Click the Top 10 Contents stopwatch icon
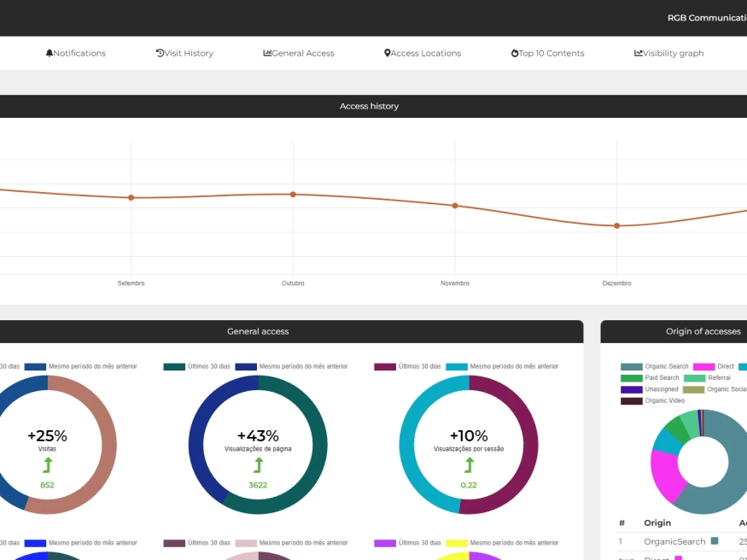The image size is (747, 560). [514, 52]
